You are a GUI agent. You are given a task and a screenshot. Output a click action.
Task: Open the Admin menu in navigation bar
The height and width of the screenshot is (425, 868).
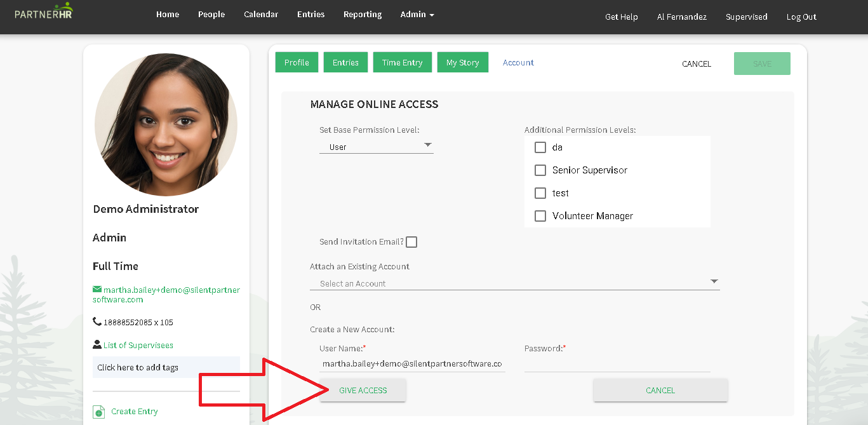(x=417, y=15)
